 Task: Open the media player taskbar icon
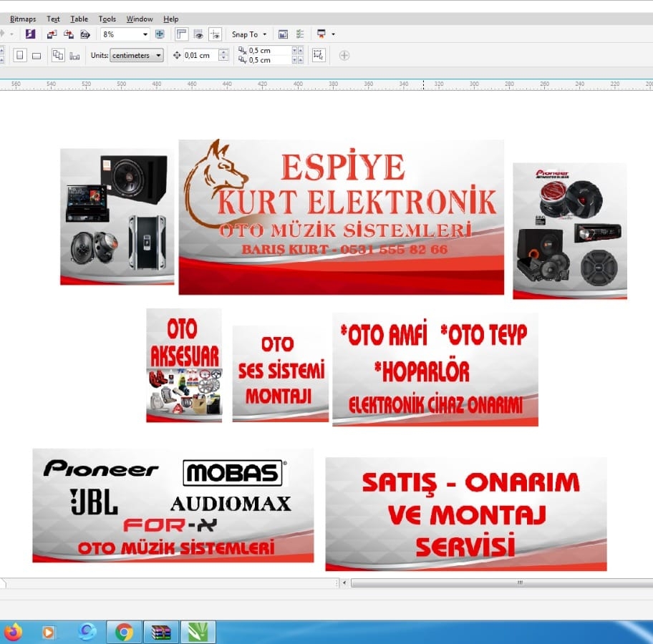(x=48, y=633)
